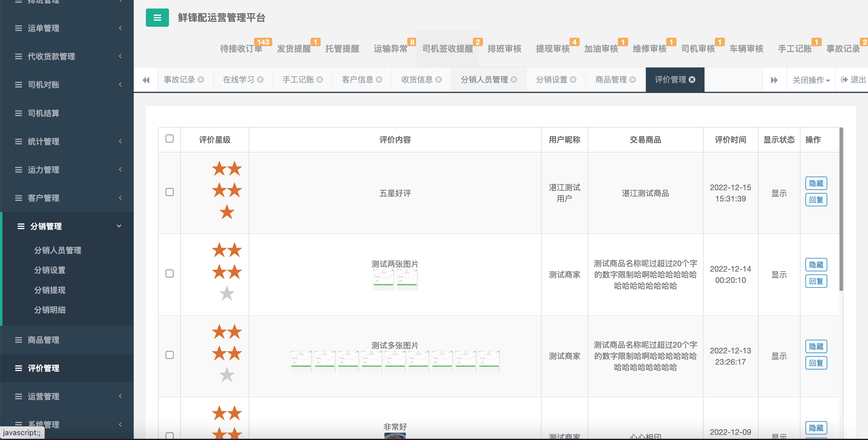
Task: Click 隐藏 for the 2022-12-14 review
Action: [816, 265]
